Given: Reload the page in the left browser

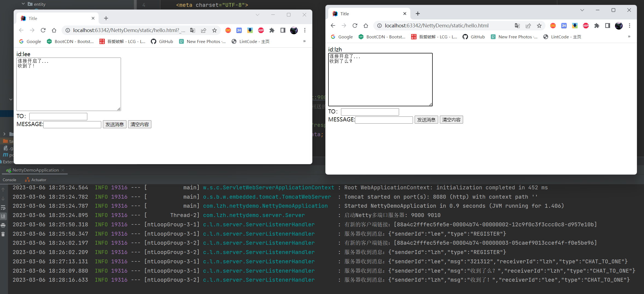Looking at the screenshot, I should click(x=43, y=30).
